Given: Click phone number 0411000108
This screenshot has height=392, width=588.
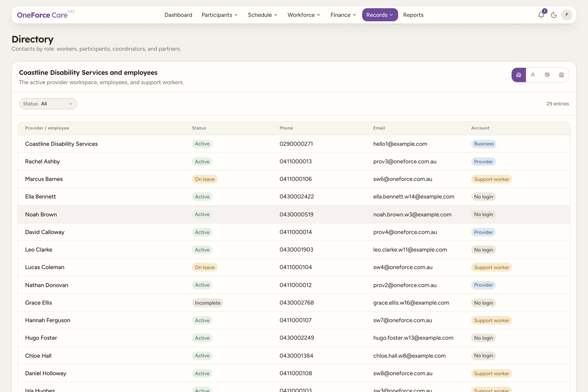Looking at the screenshot, I should [295, 373].
